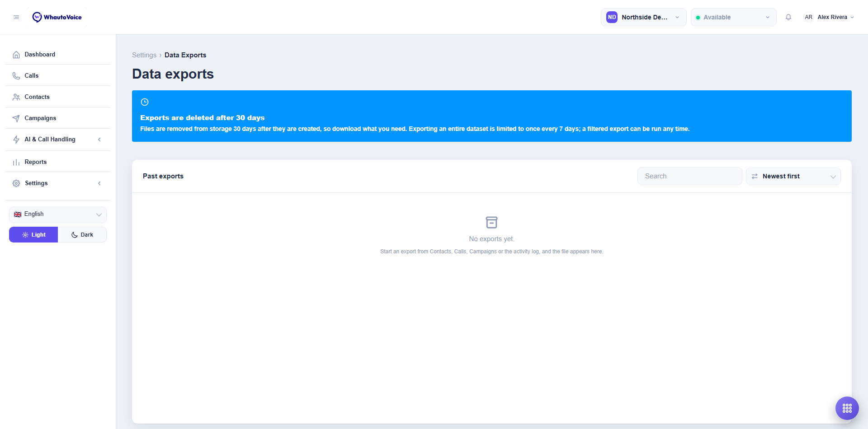Click the Settings breadcrumb link
Image resolution: width=868 pixels, height=429 pixels.
click(144, 55)
